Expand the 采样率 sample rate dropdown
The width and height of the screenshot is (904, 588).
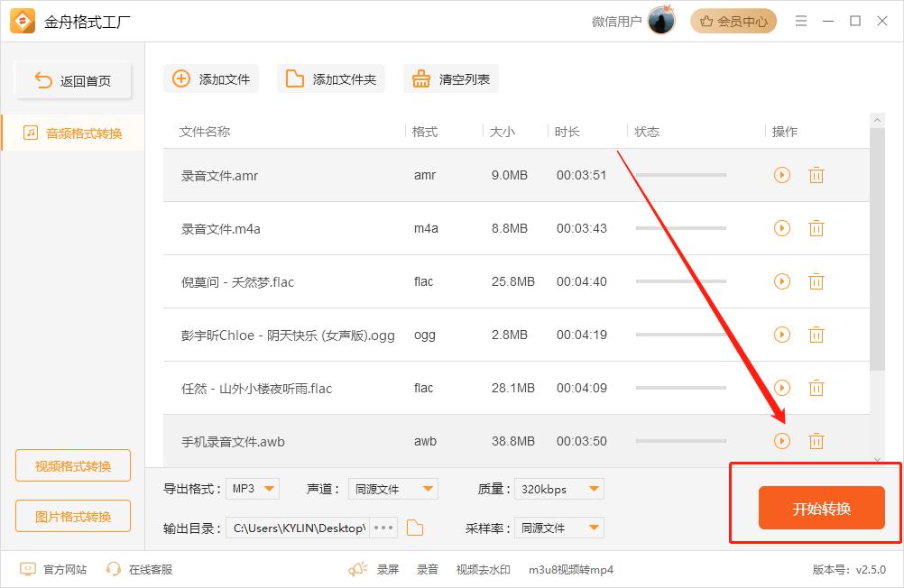tap(558, 528)
